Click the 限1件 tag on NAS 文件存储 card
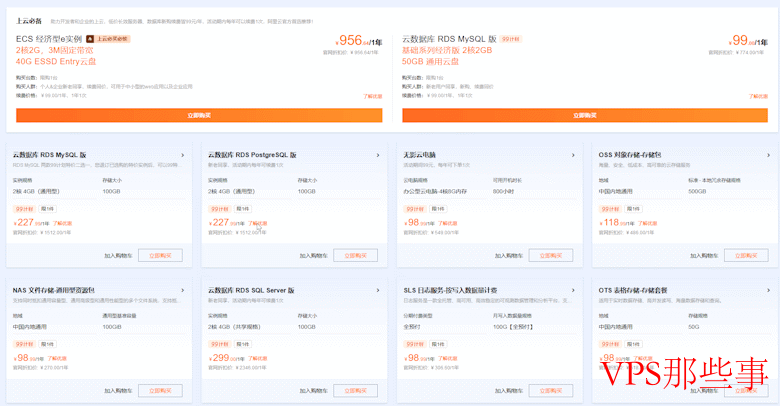The width and height of the screenshot is (780, 406). pyautogui.click(x=47, y=344)
